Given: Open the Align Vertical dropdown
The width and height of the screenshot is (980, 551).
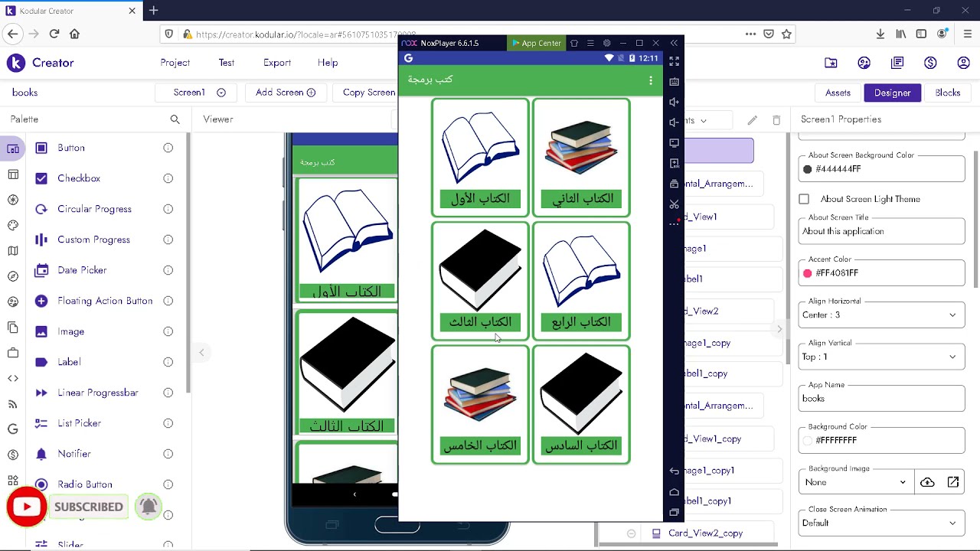Looking at the screenshot, I should (882, 357).
